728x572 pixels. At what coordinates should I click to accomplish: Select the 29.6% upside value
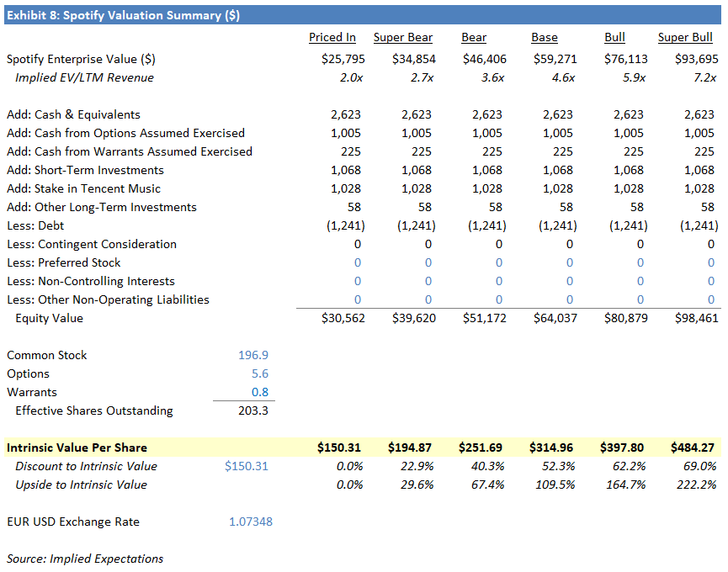coord(417,485)
